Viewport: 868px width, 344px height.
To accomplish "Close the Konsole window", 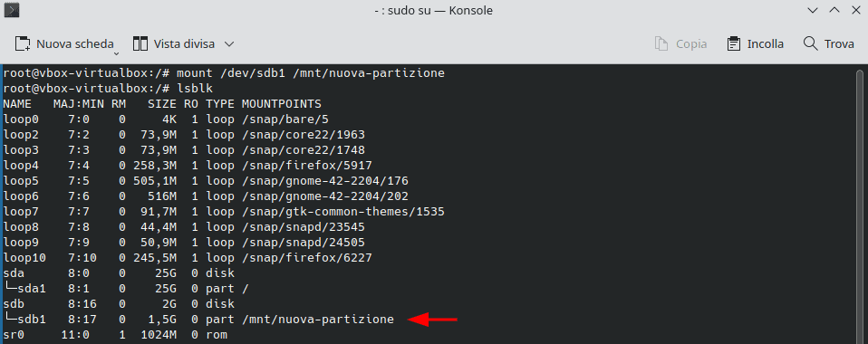I will coord(855,11).
